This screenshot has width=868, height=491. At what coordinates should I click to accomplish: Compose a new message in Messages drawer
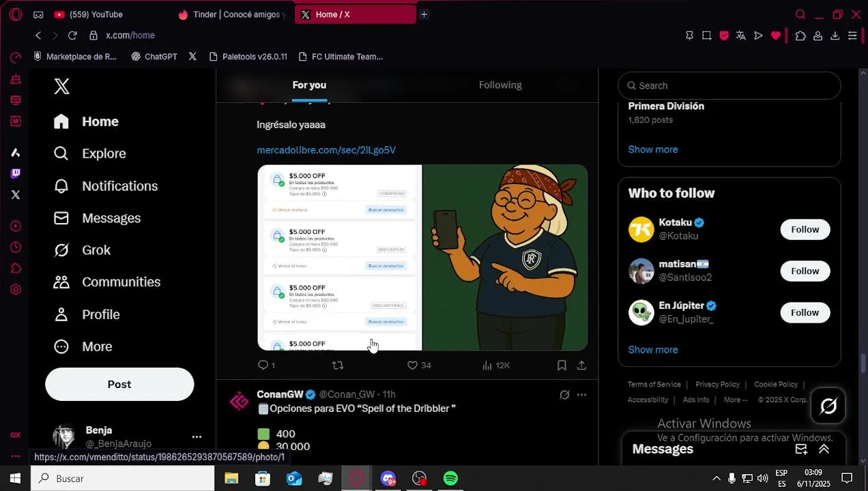[x=801, y=449]
